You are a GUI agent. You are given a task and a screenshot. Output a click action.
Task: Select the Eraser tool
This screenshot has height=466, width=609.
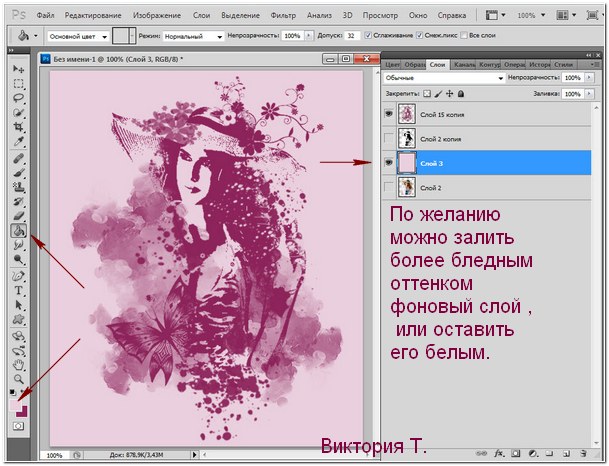(18, 216)
